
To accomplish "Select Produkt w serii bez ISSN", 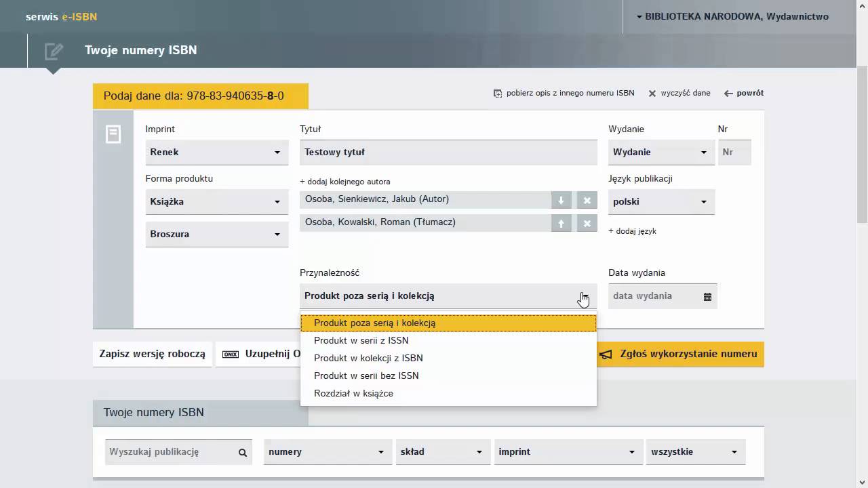I will tap(448, 376).
